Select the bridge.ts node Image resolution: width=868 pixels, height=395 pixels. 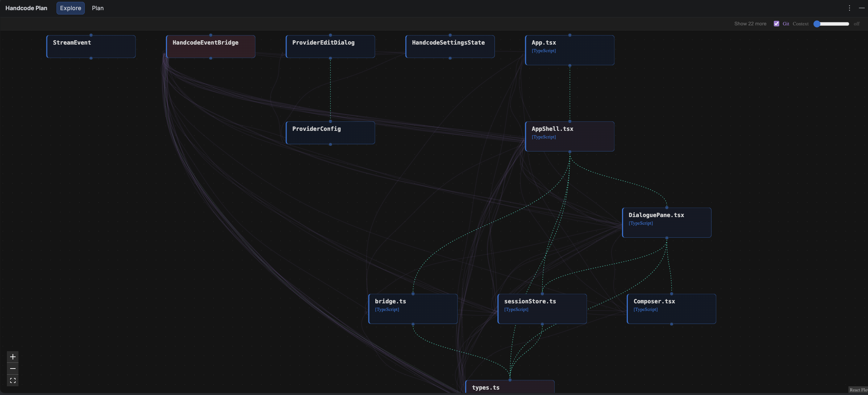click(413, 309)
